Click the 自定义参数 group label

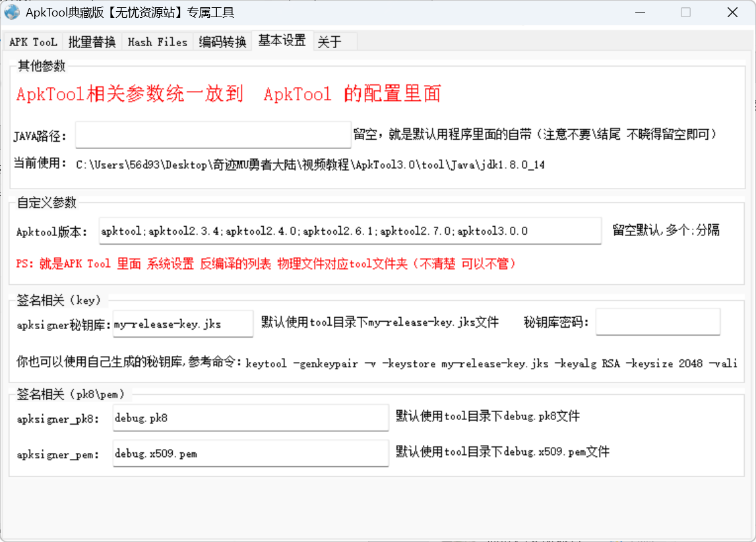47,202
